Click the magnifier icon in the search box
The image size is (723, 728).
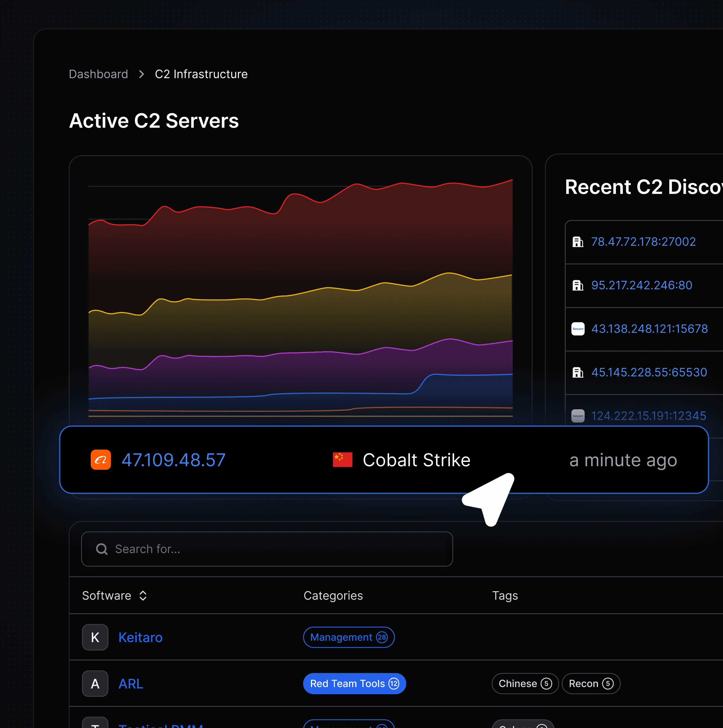102,549
